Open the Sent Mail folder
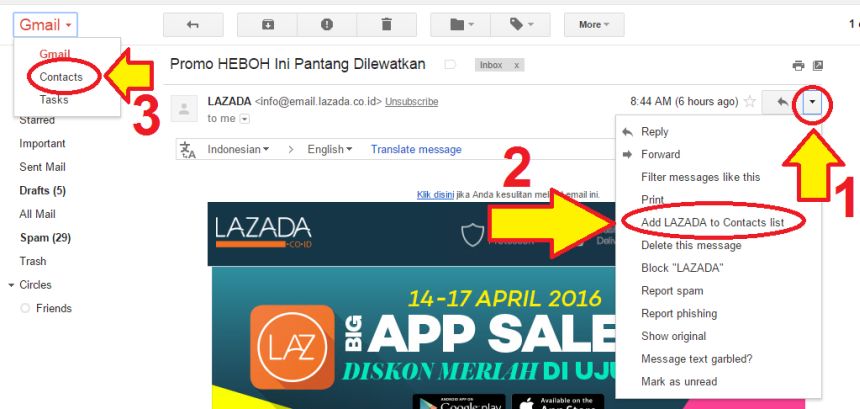This screenshot has width=860, height=409. 42,167
